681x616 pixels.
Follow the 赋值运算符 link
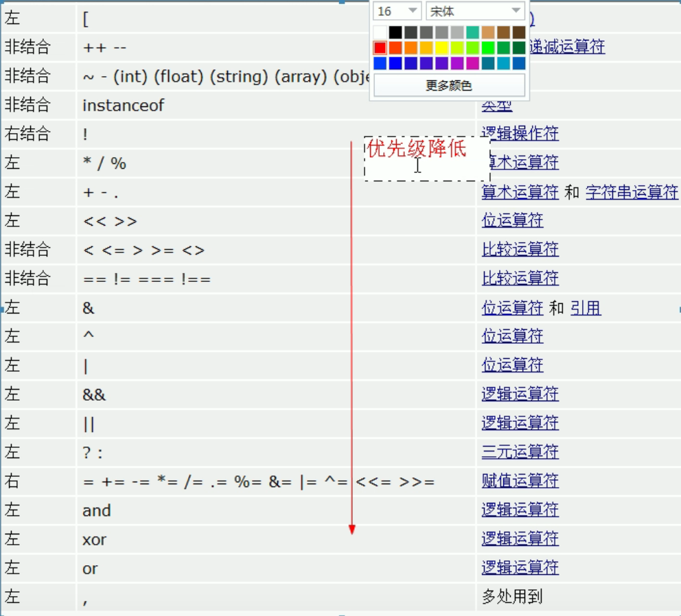pyautogui.click(x=520, y=481)
